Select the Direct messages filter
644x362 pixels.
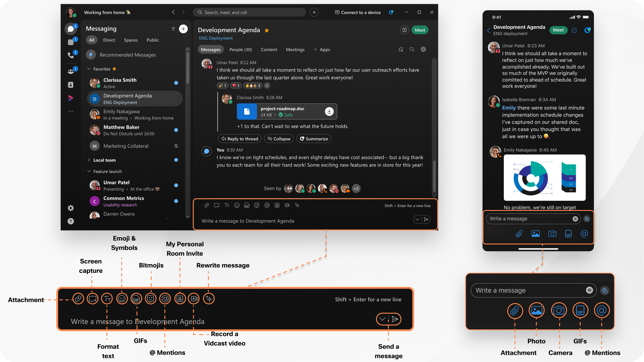[x=108, y=40]
